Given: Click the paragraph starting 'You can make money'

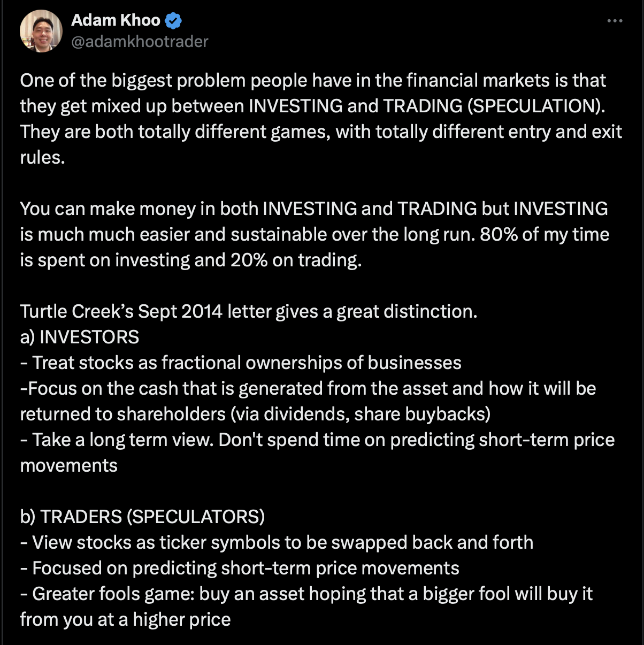Looking at the screenshot, I should tap(315, 234).
